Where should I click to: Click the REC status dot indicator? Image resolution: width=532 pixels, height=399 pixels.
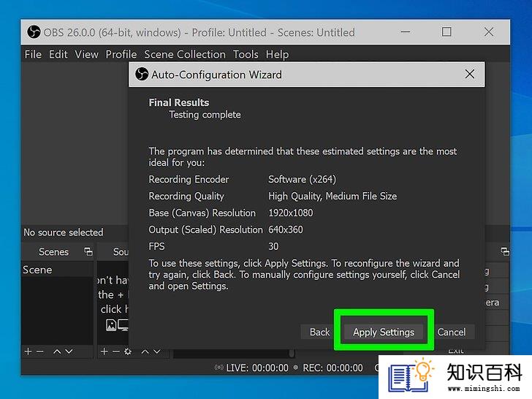click(295, 368)
